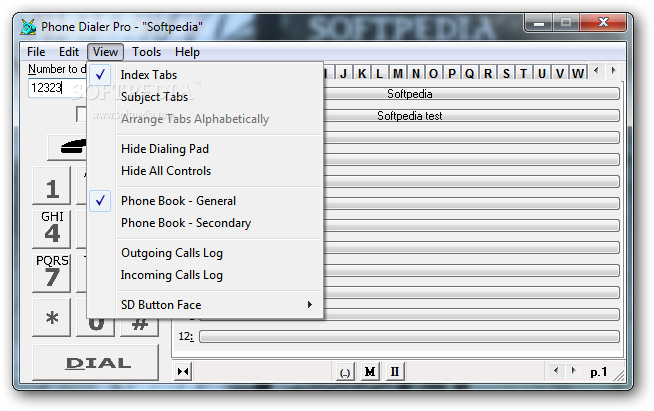The image size is (654, 411).
Task: Click the II button in bottom toolbar
Action: click(395, 372)
